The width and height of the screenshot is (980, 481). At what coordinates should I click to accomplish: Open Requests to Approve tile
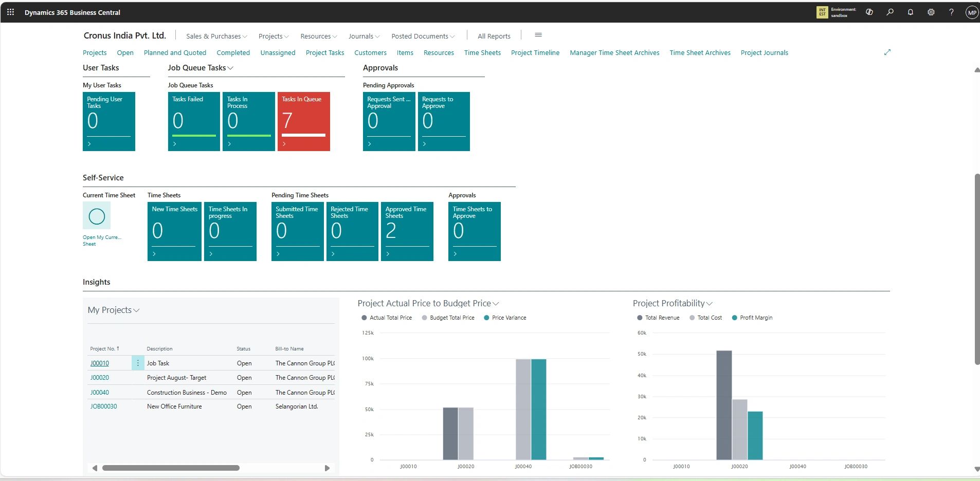tap(444, 121)
